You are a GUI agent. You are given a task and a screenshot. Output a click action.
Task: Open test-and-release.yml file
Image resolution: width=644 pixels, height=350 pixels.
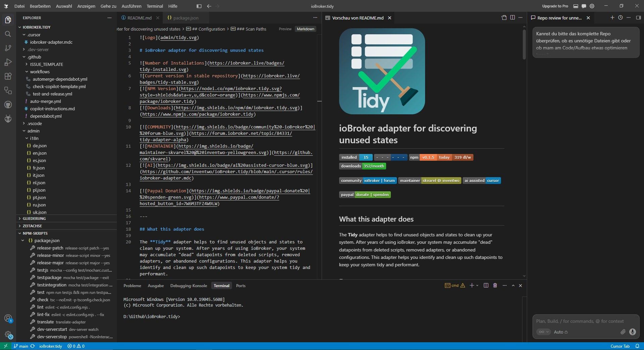click(x=52, y=94)
